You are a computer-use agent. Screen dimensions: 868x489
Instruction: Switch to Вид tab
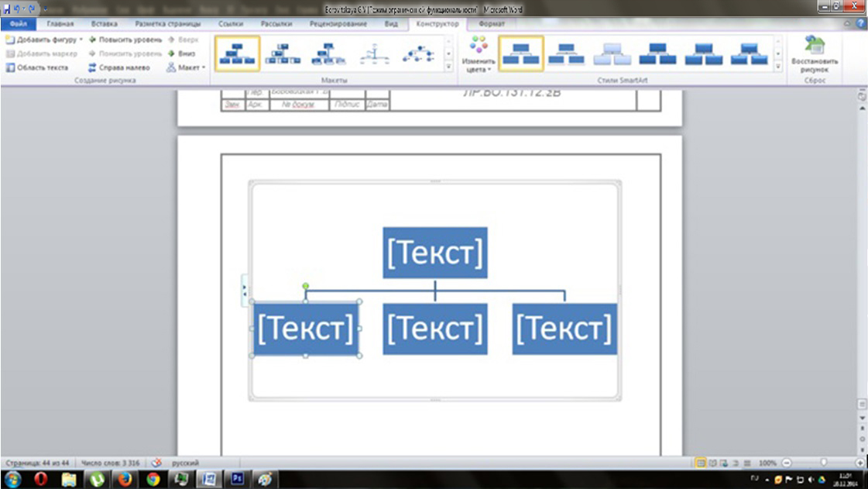[x=391, y=24]
